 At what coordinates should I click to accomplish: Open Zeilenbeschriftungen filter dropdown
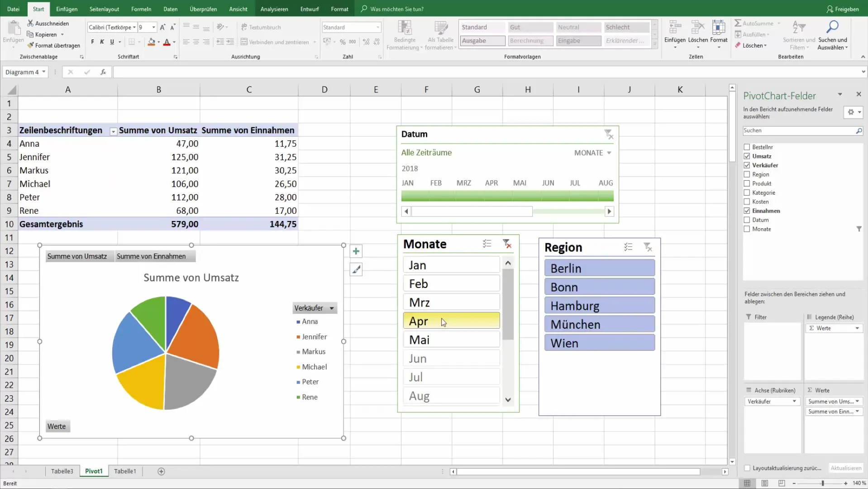pyautogui.click(x=113, y=131)
